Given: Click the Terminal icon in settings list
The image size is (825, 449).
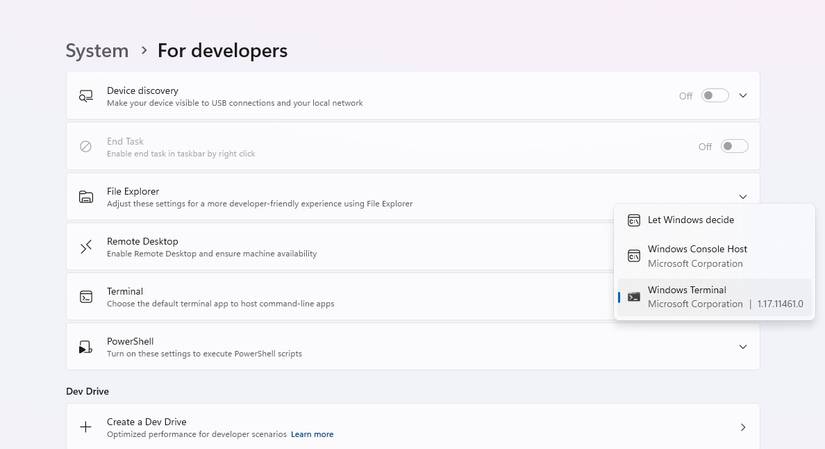Looking at the screenshot, I should pos(86,297).
